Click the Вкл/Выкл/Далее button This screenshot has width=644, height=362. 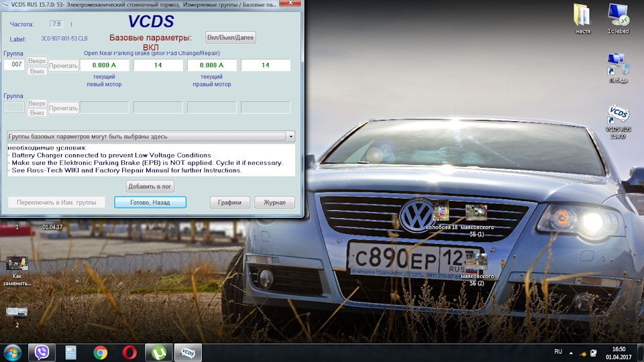(x=230, y=38)
